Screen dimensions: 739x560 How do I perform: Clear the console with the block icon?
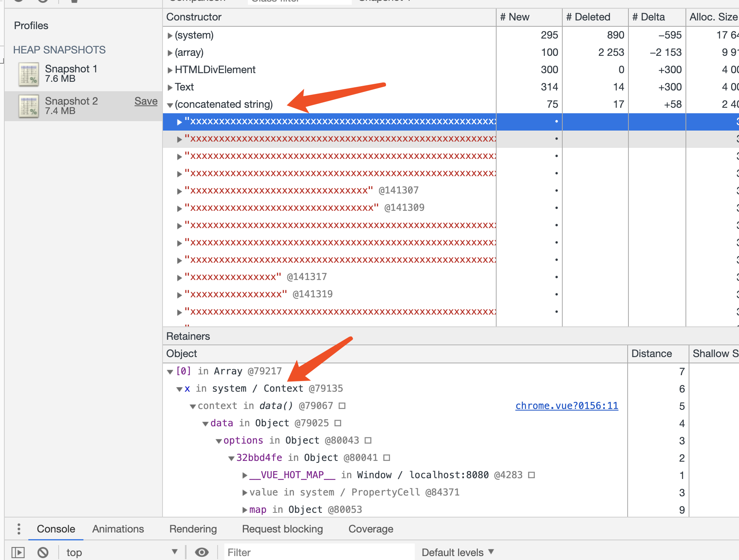point(43,553)
